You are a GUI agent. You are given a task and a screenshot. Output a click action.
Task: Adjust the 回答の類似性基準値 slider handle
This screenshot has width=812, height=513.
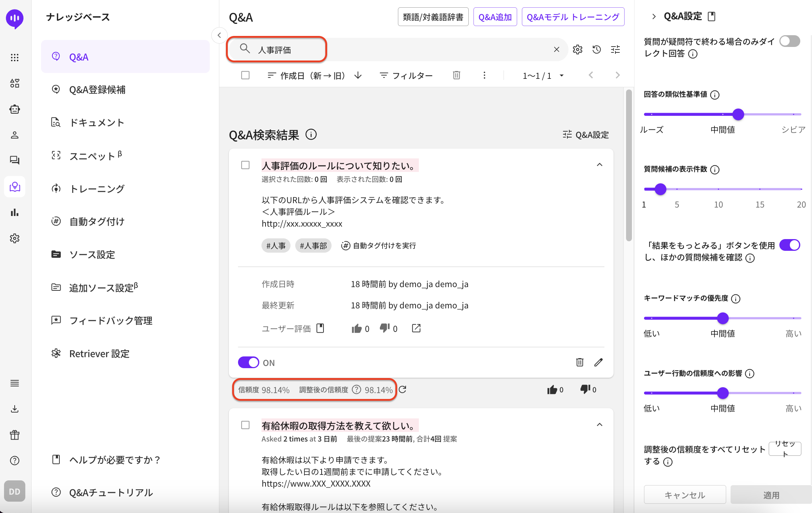(x=738, y=114)
